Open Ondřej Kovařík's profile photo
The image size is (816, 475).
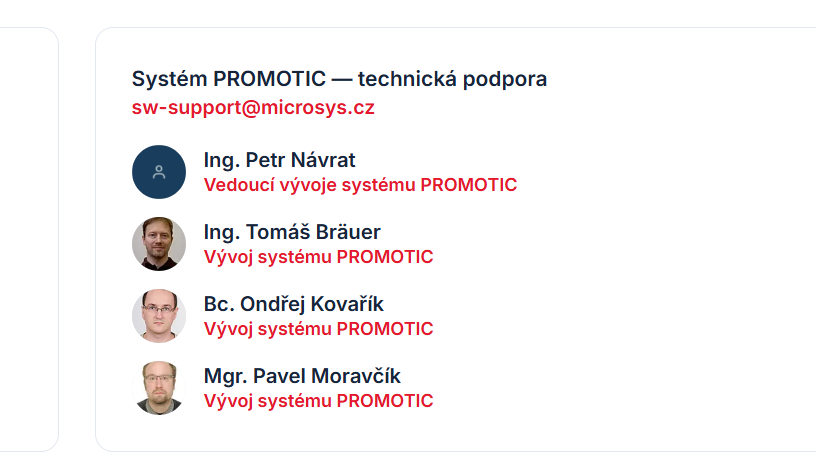[x=159, y=316]
